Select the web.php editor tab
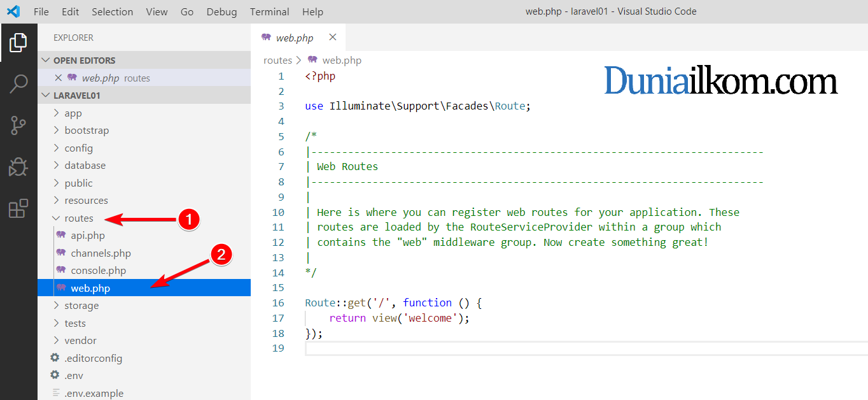The image size is (868, 400). pyautogui.click(x=298, y=38)
